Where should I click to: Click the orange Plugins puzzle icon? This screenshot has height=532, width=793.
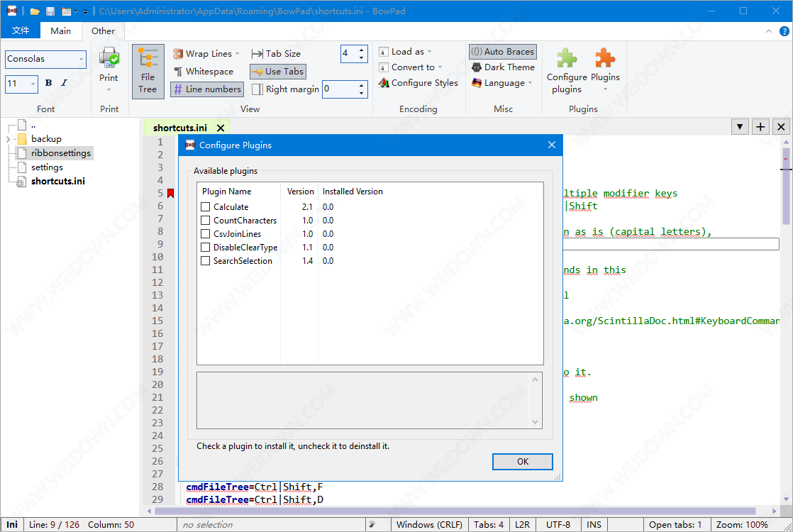(605, 58)
